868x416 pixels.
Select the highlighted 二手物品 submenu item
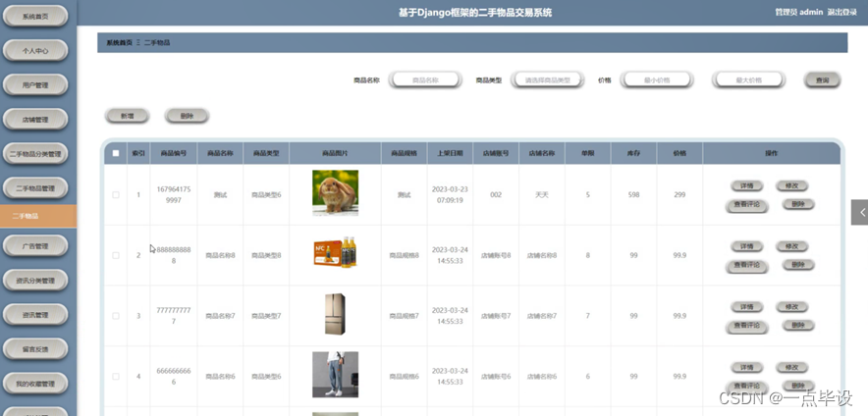point(38,216)
